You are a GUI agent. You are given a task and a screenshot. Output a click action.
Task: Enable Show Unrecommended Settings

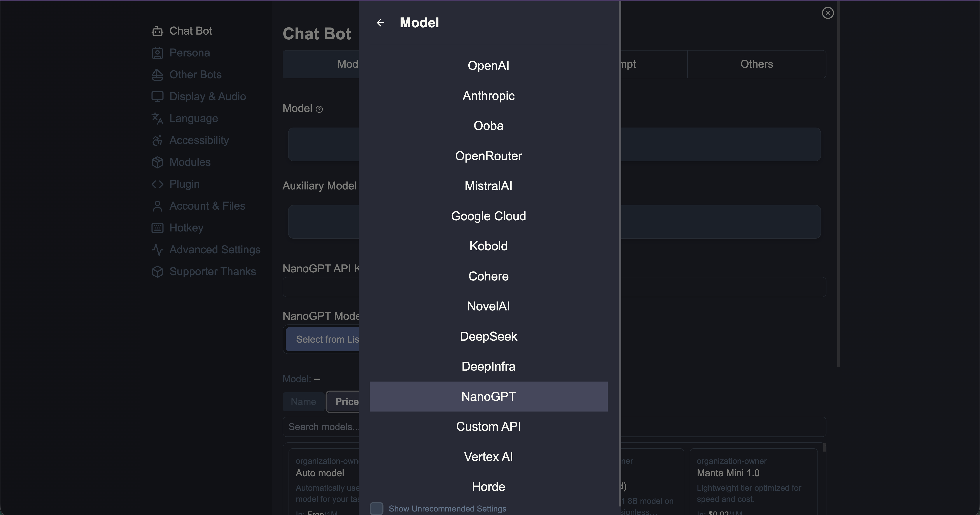coord(377,508)
